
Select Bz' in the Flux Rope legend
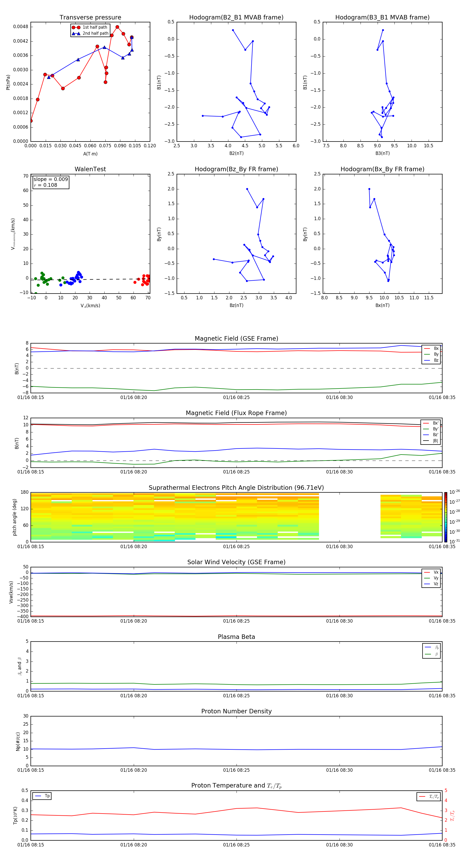coord(431,435)
